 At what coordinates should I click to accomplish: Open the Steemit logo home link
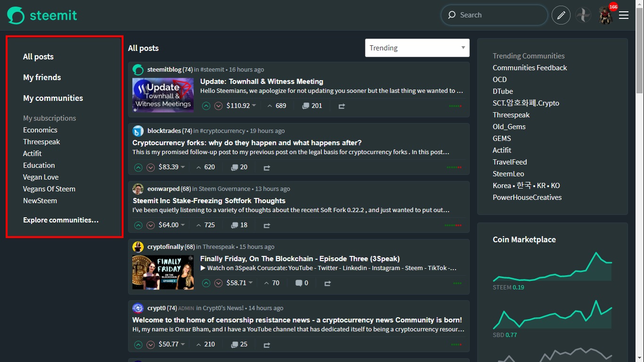(42, 15)
